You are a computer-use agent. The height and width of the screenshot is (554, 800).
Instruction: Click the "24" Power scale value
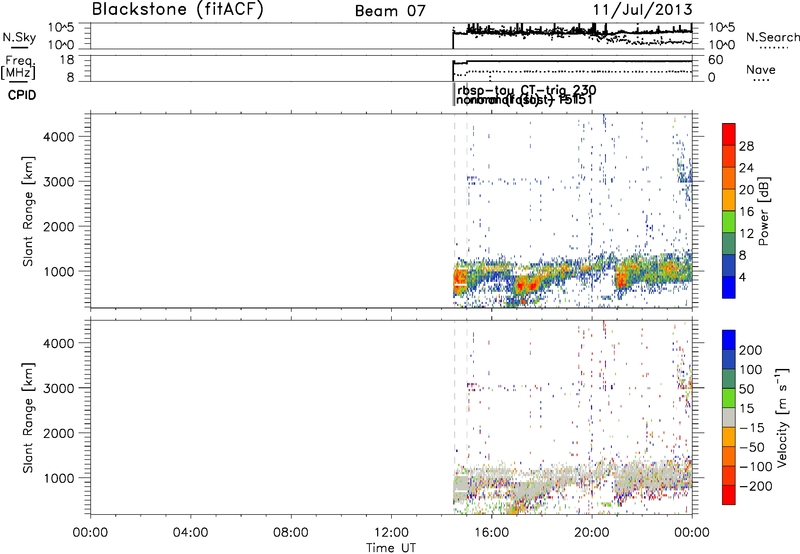746,168
